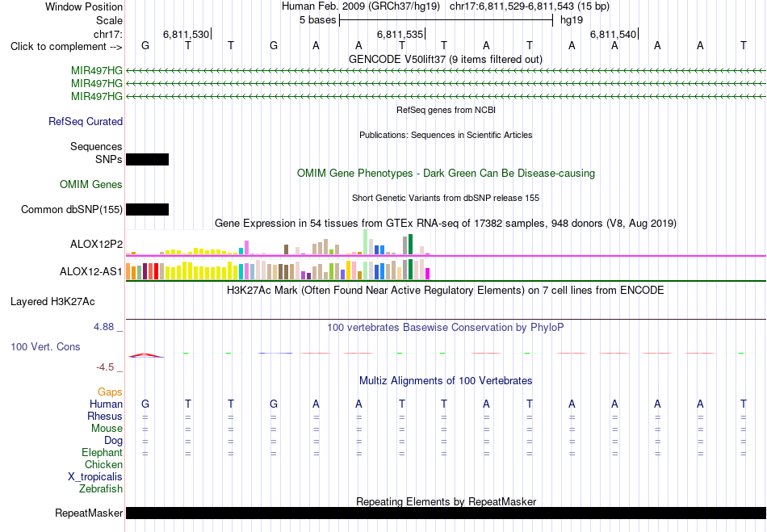Click the Gaps label in the alignment
Screen dimensions: 767x532
110,392
